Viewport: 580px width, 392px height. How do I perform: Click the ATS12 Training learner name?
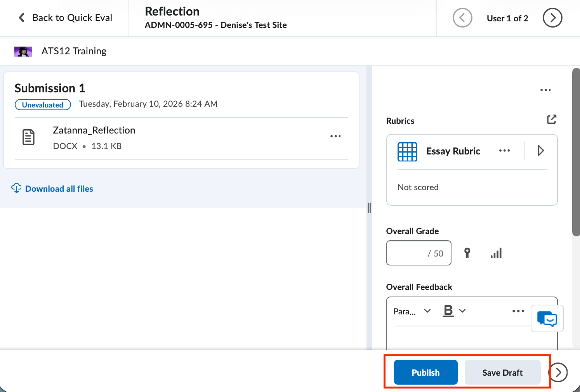(x=74, y=51)
